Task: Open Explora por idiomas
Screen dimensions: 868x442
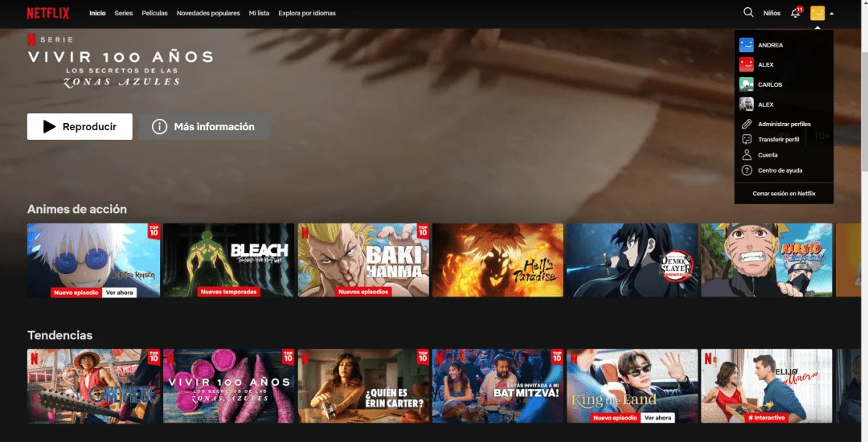Action: (307, 13)
